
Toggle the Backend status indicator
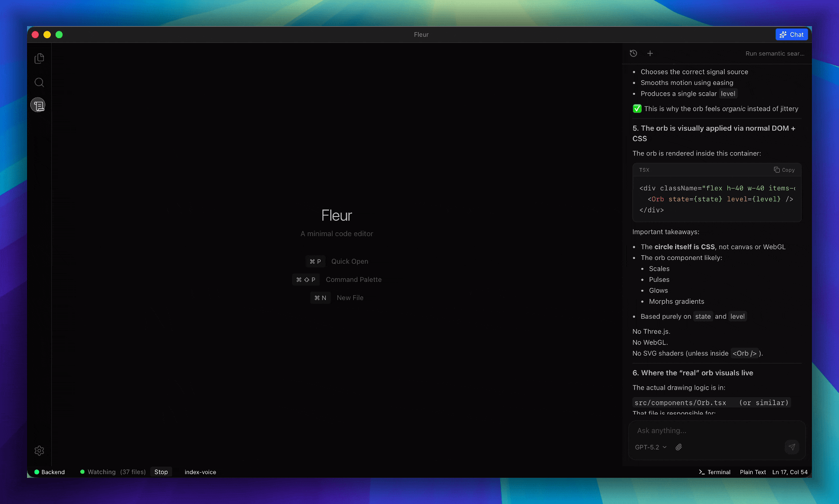[x=49, y=472]
